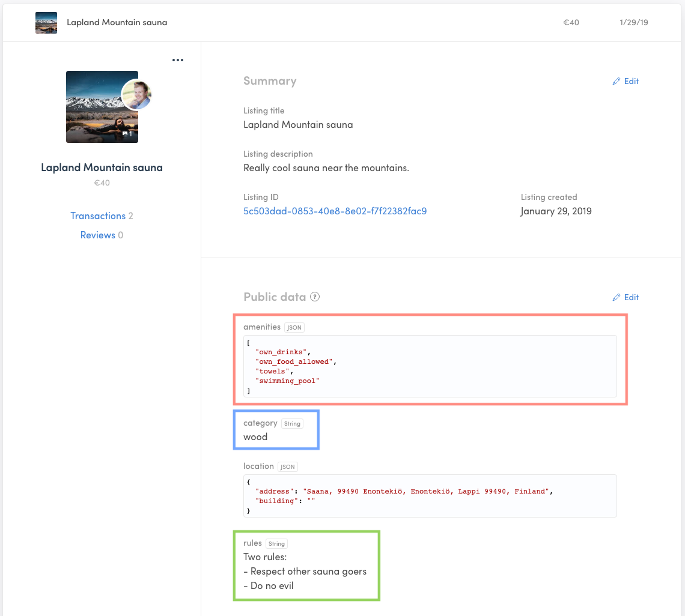Open the Reviews section
The height and width of the screenshot is (616, 685).
pyautogui.click(x=98, y=235)
